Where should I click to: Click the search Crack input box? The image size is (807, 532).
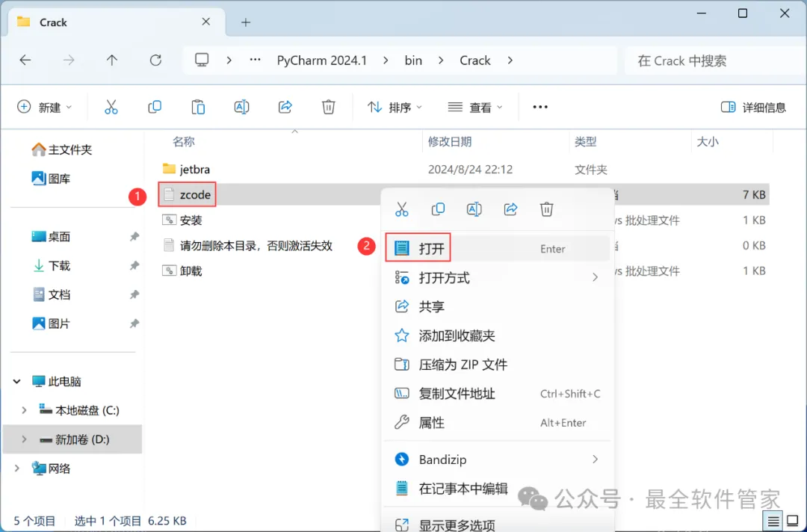pos(715,61)
